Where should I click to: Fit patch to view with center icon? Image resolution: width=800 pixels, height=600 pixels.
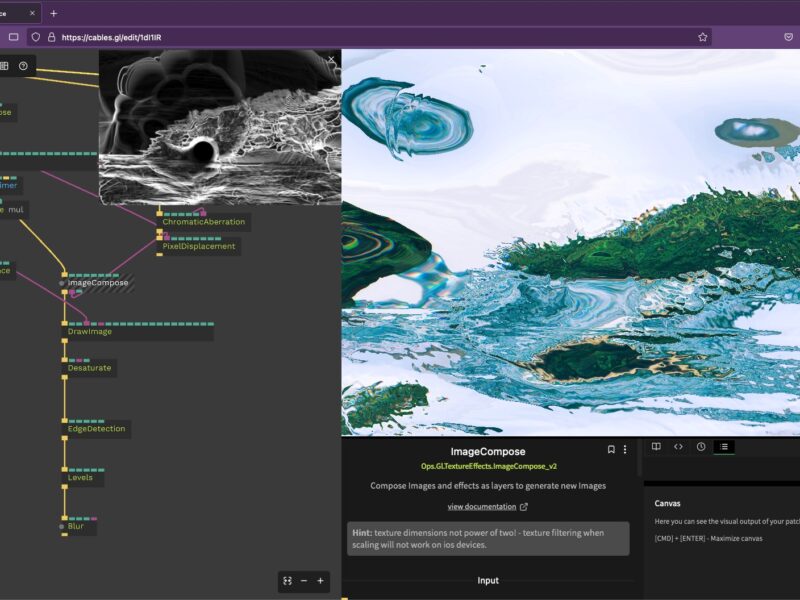pos(287,580)
